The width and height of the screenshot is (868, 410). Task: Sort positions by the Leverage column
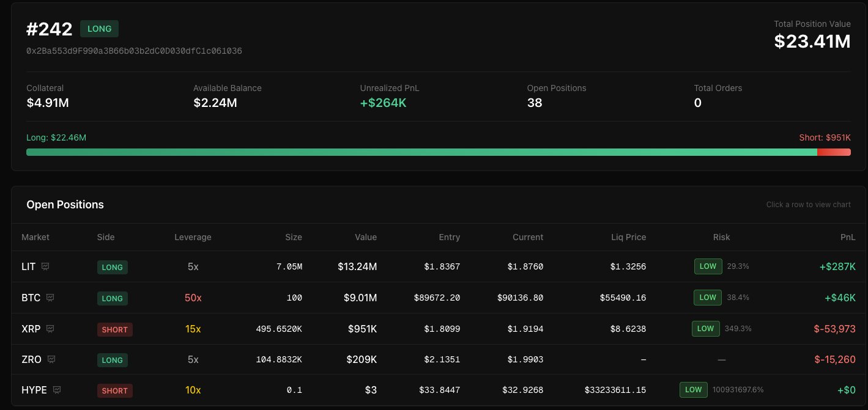tap(193, 237)
